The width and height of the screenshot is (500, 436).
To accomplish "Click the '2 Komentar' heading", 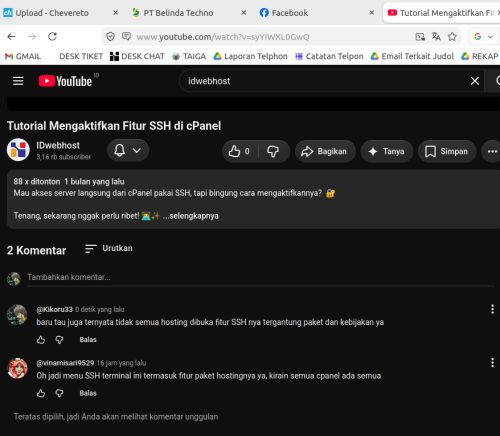I will click(37, 250).
